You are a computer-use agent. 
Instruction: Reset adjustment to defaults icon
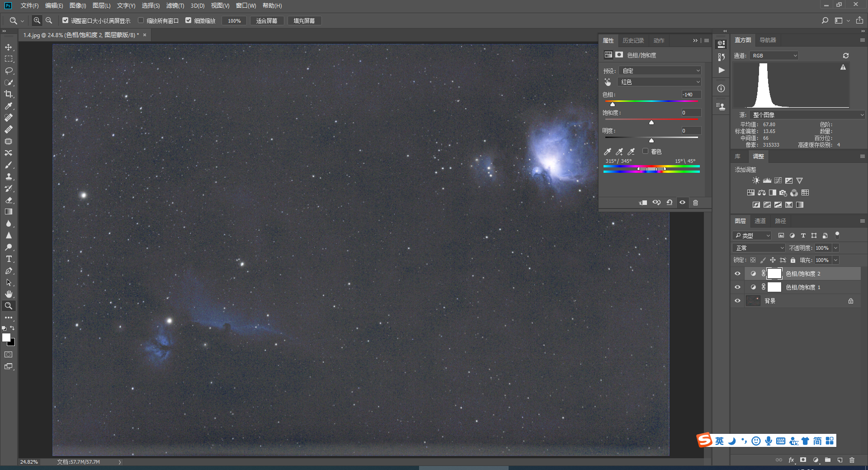point(670,203)
